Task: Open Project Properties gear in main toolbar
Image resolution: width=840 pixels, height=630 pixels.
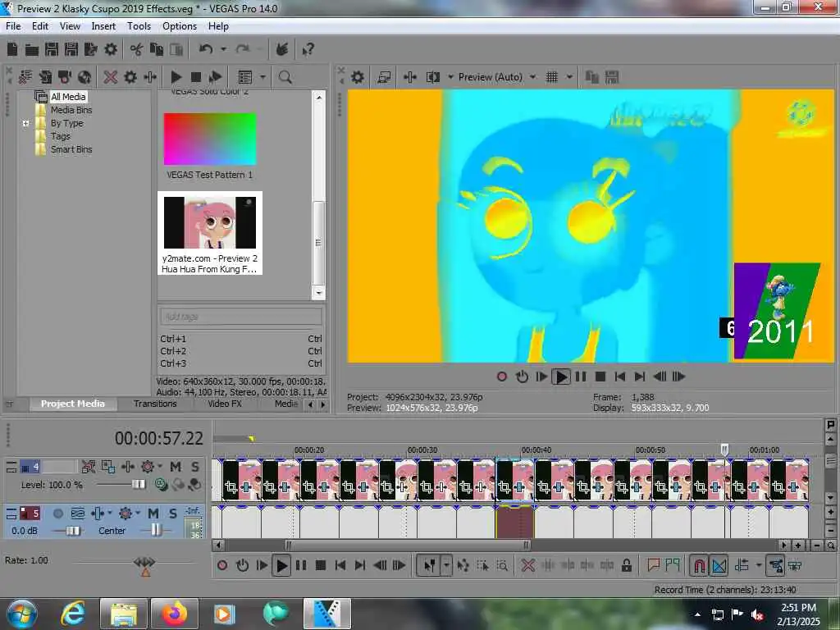Action: coord(111,50)
